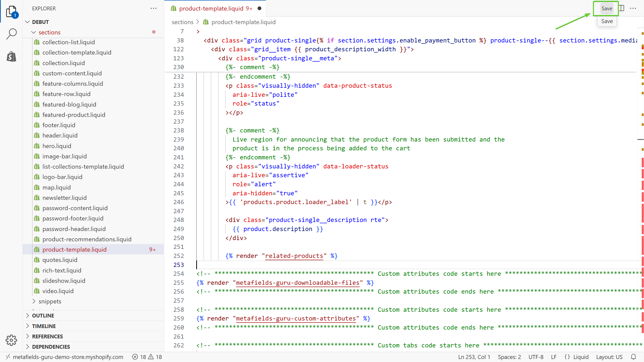Click errors and warnings count indicator
The width and height of the screenshot is (644, 362).
point(147,357)
